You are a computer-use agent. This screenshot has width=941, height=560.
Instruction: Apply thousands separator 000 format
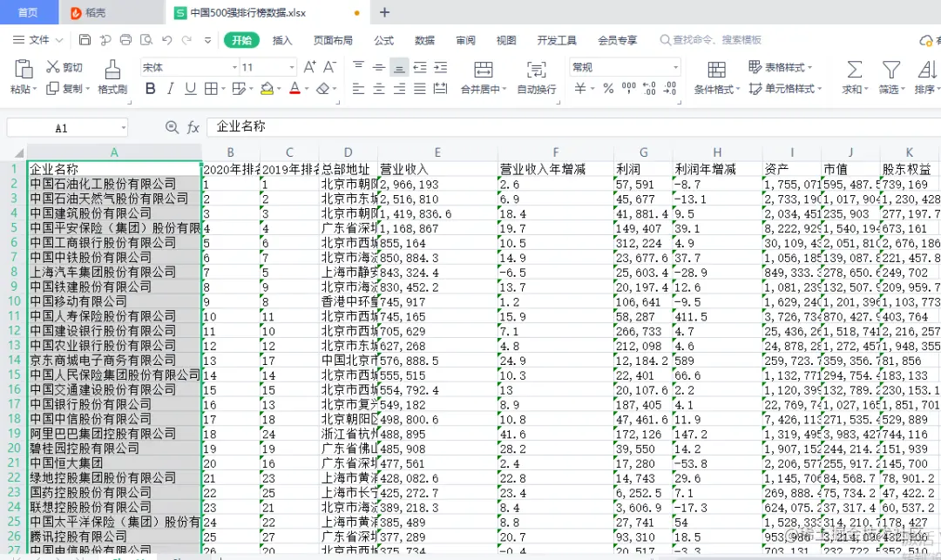(629, 89)
